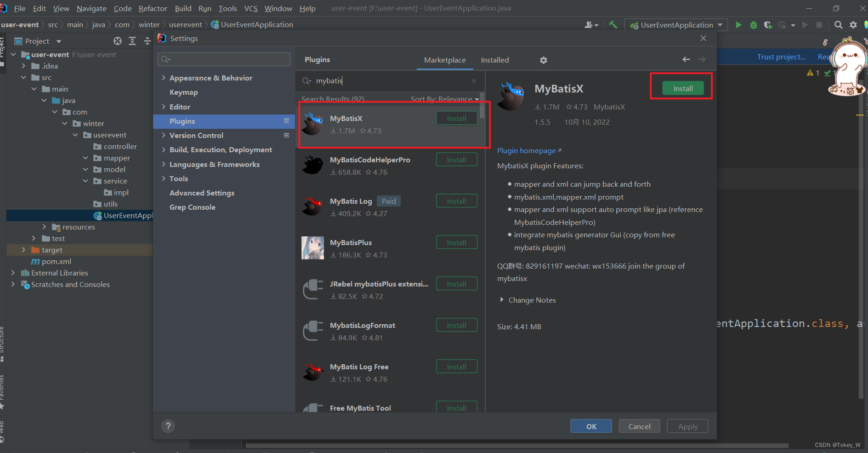Select controller package in project tree
This screenshot has width=868, height=453.
(x=120, y=146)
